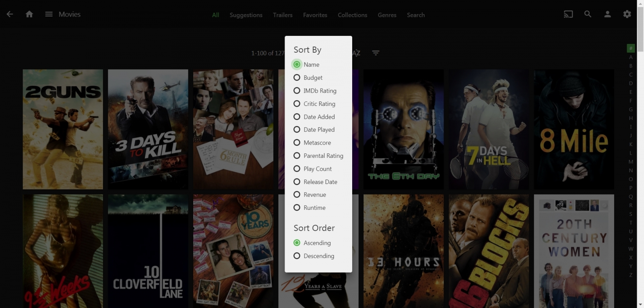The image size is (644, 308).
Task: Jump to letter Z in alphabet picker
Action: coord(631,275)
